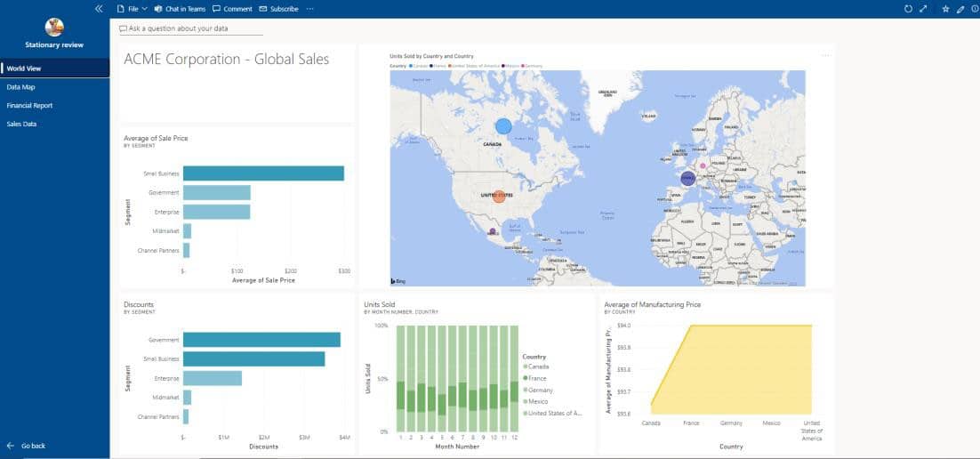Click the Average of Sale Price title
This screenshot has height=459, width=980.
(x=156, y=138)
